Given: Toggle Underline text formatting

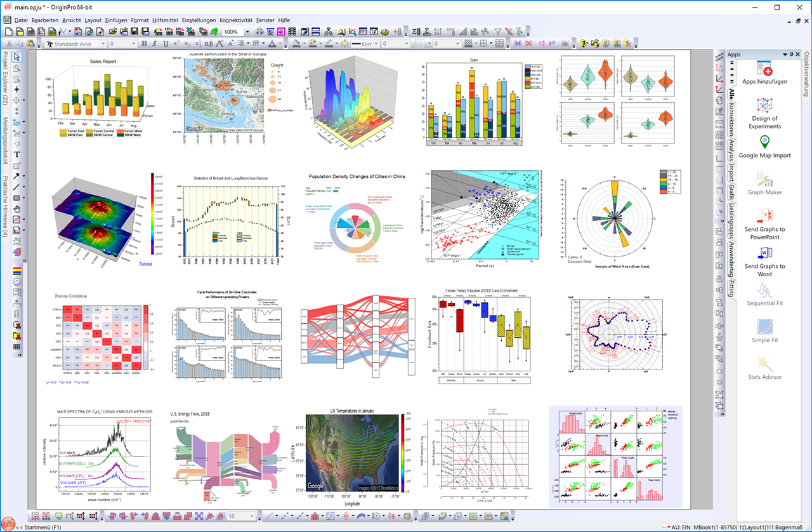Looking at the screenshot, I should point(166,44).
